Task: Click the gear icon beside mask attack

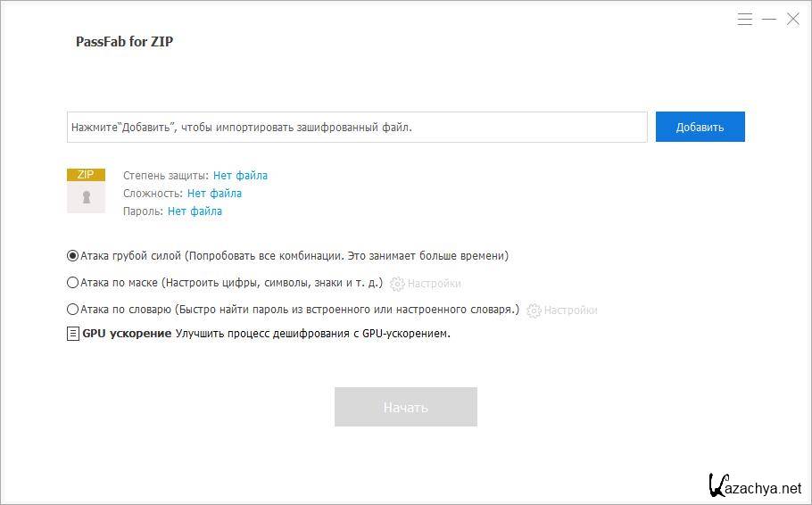Action: (x=397, y=284)
